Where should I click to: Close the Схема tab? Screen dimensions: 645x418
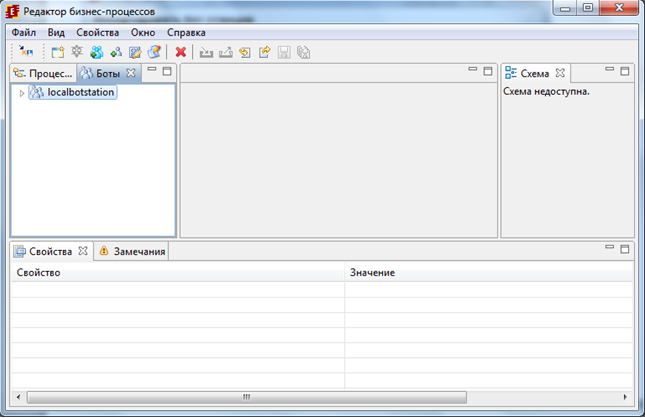561,73
